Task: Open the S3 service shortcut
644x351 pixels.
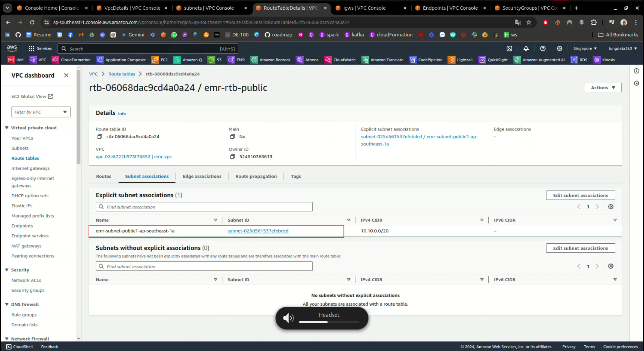Action: click(x=215, y=60)
